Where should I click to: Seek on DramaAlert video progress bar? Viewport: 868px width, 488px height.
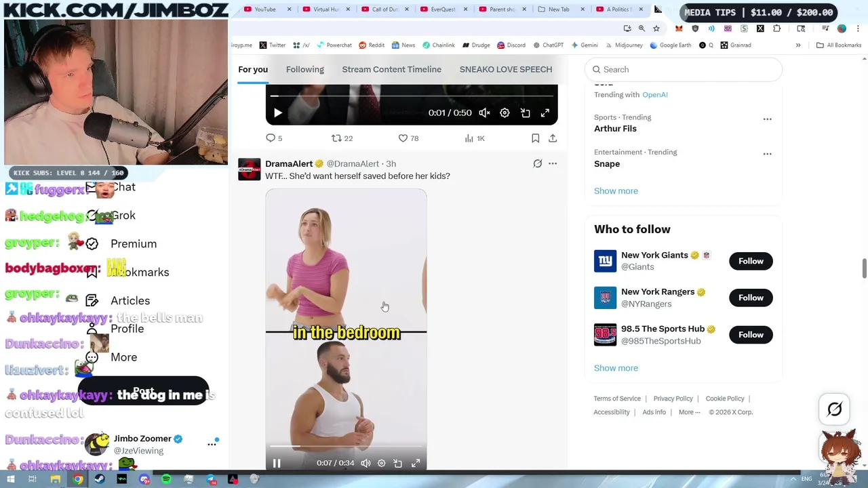(346, 447)
